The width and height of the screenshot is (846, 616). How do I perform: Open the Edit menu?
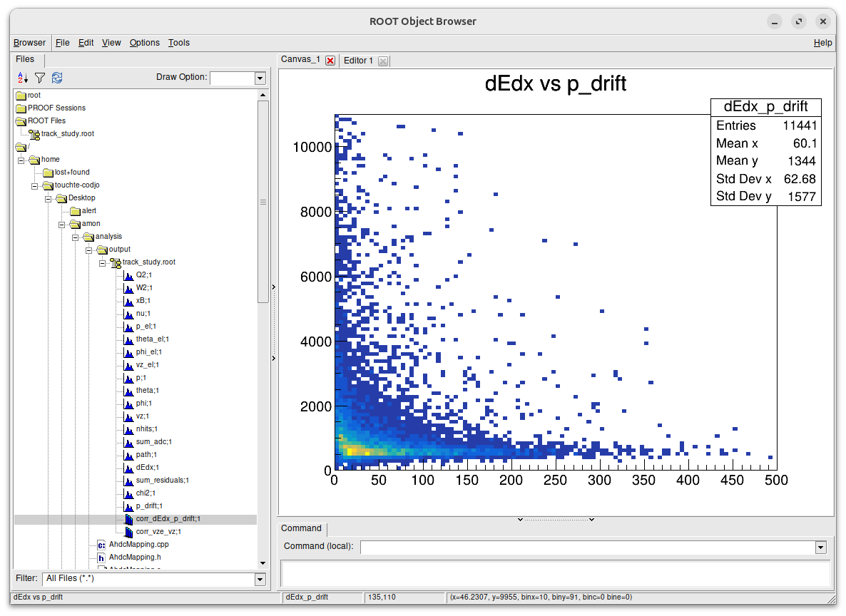[86, 43]
